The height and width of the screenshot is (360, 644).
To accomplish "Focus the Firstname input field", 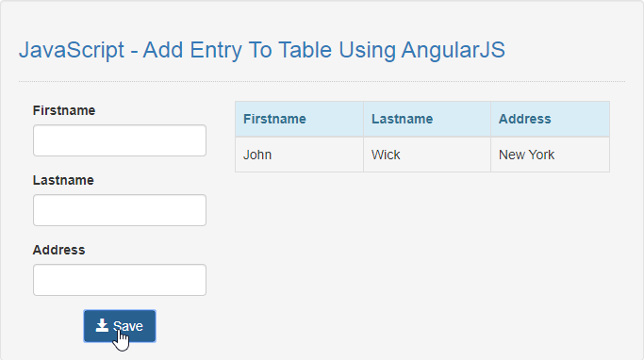I will [x=120, y=140].
